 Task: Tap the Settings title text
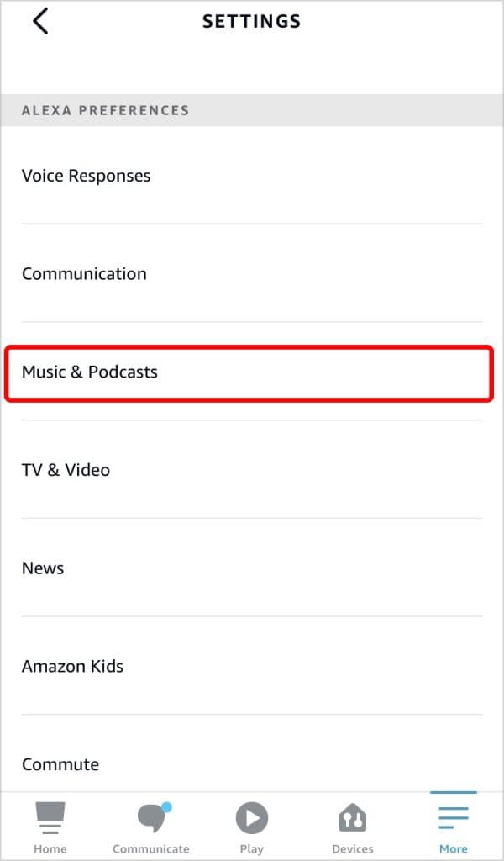click(x=251, y=21)
